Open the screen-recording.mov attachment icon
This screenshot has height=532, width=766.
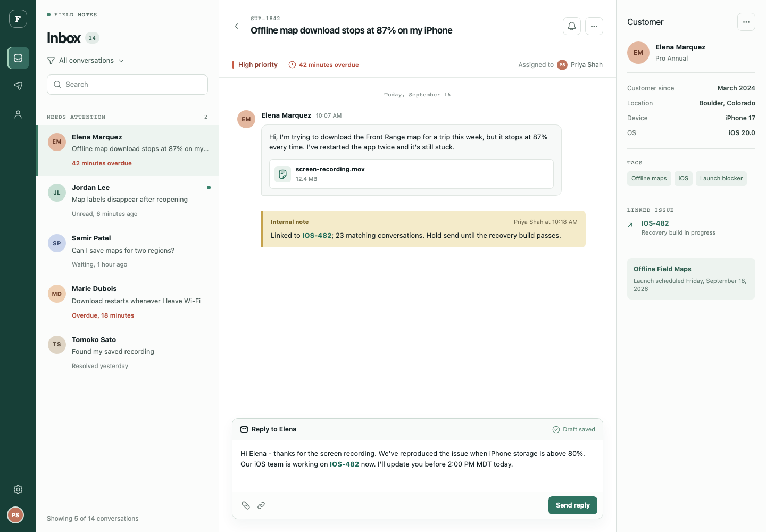(x=282, y=174)
